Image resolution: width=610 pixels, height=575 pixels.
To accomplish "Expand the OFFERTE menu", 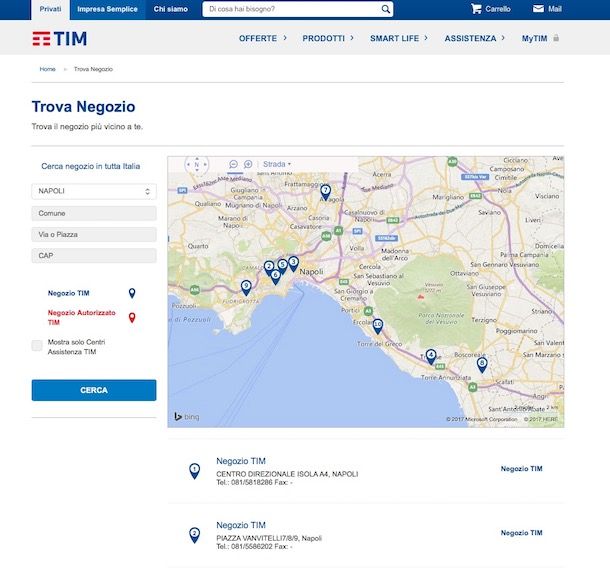I will tap(263, 38).
